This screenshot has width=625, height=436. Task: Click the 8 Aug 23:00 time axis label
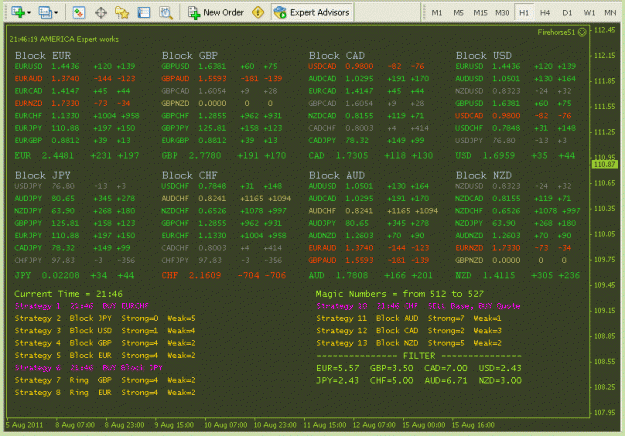[x=124, y=425]
